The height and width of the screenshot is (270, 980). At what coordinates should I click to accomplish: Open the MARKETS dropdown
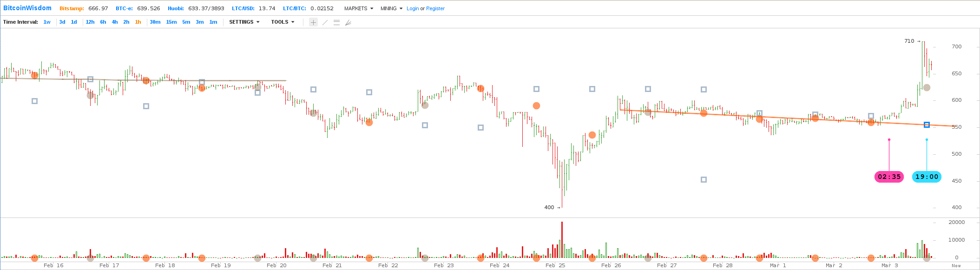tap(358, 8)
